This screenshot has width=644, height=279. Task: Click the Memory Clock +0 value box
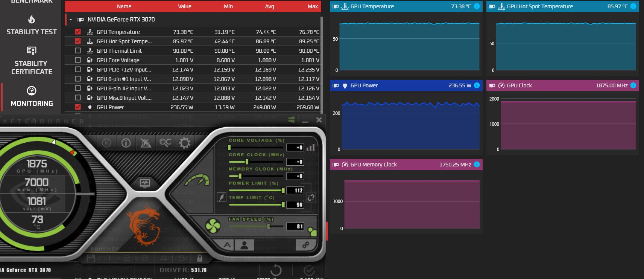click(x=295, y=176)
